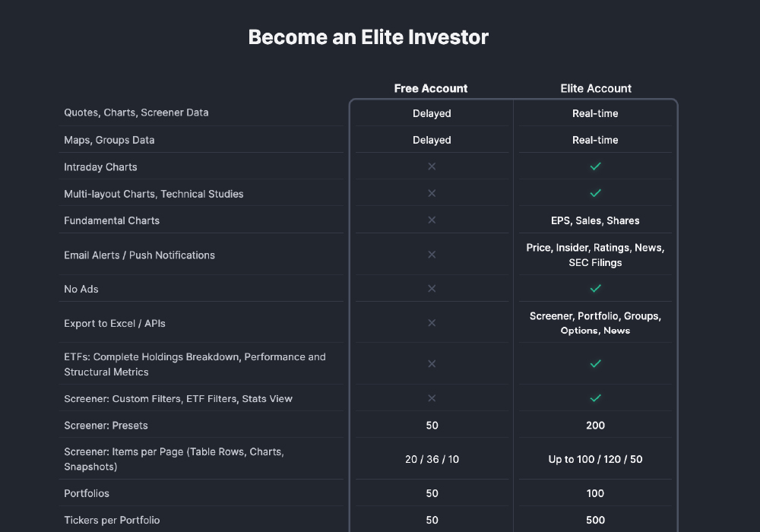Click the Become an Elite Investor heading
This screenshot has width=760, height=532.
pyautogui.click(x=369, y=36)
